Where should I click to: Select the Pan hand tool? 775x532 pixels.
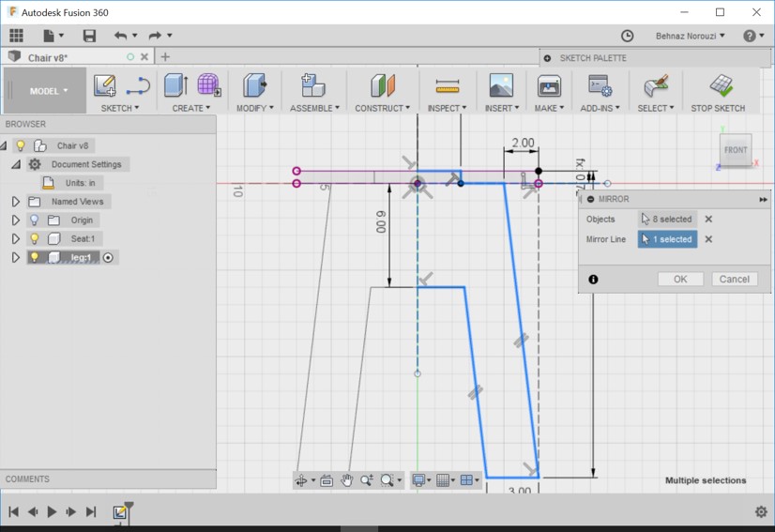(346, 480)
